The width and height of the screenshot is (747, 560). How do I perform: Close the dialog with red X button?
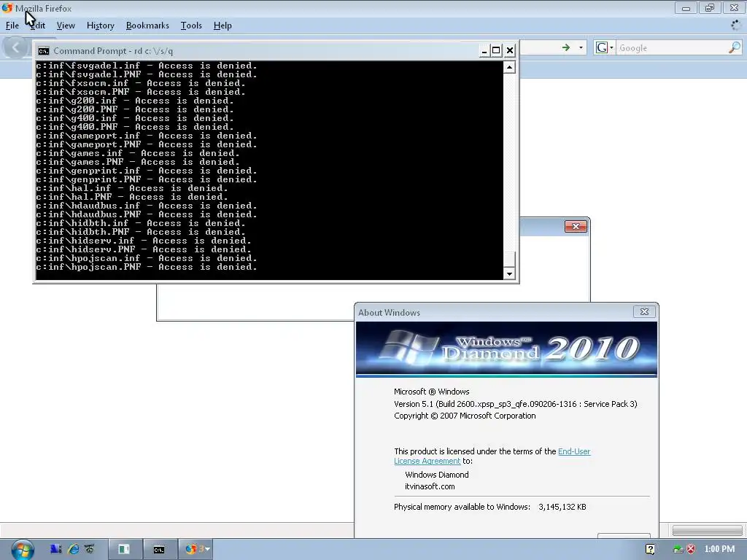tap(576, 226)
